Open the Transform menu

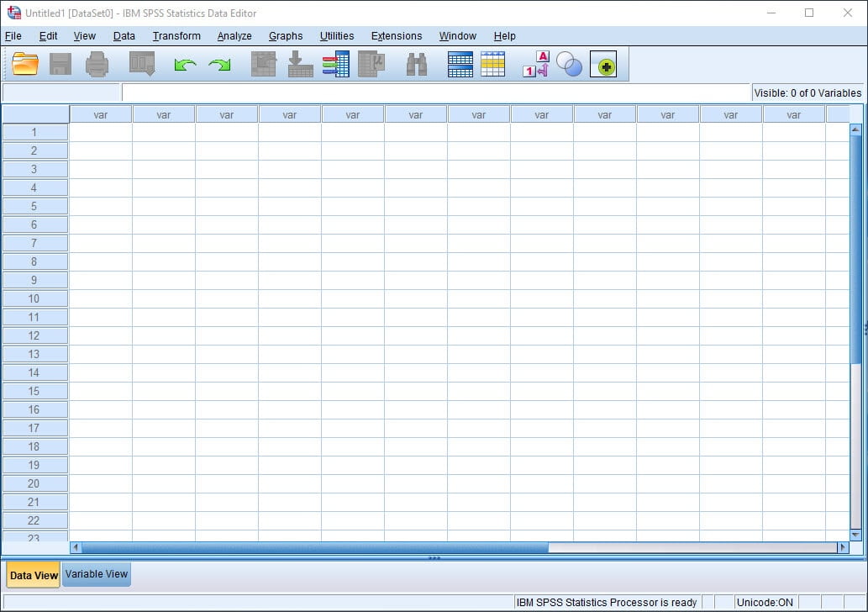click(x=176, y=36)
